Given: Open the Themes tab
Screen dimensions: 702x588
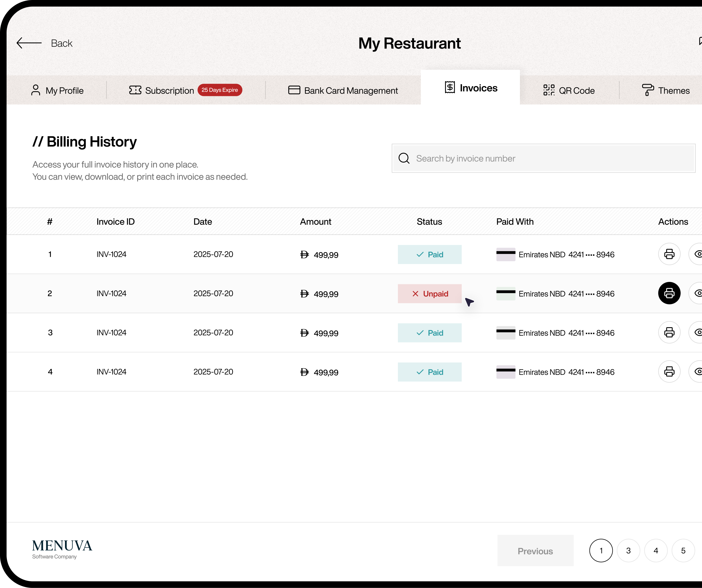Looking at the screenshot, I should (666, 91).
